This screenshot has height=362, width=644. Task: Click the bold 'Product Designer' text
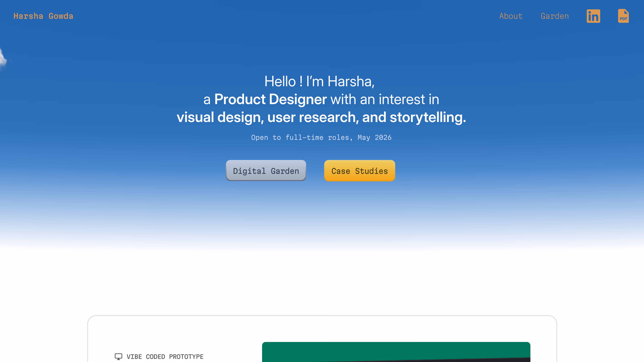(x=270, y=99)
